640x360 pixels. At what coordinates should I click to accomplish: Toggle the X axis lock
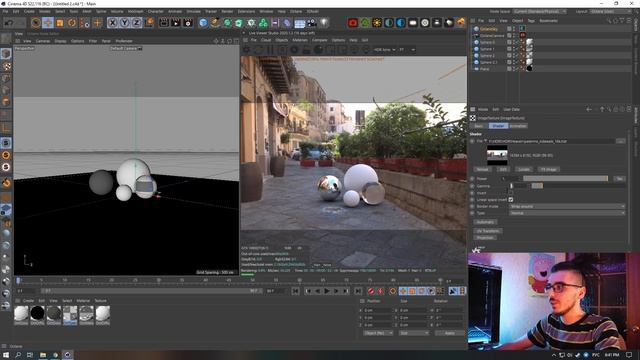click(113, 23)
